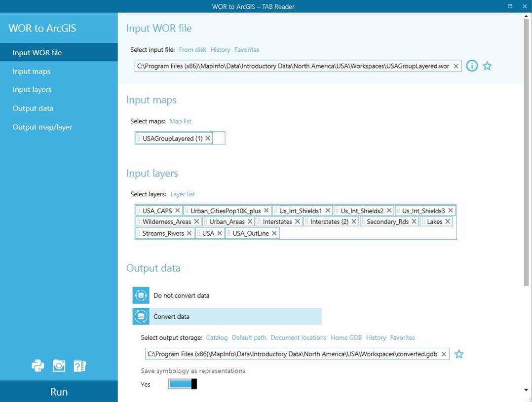
Task: Remove the Lakes layer
Action: pos(448,221)
